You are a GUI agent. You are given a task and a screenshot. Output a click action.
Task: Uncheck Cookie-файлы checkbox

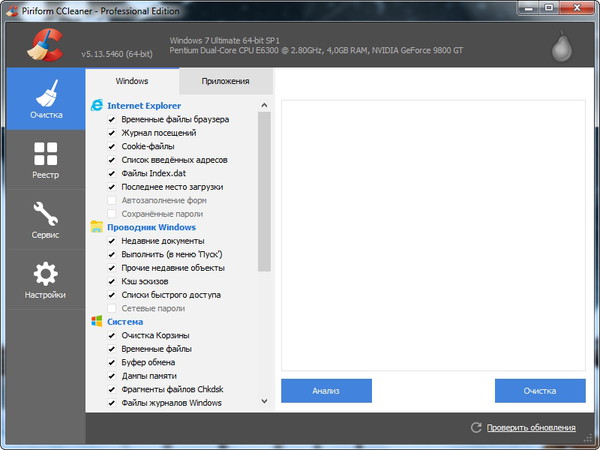[x=112, y=146]
